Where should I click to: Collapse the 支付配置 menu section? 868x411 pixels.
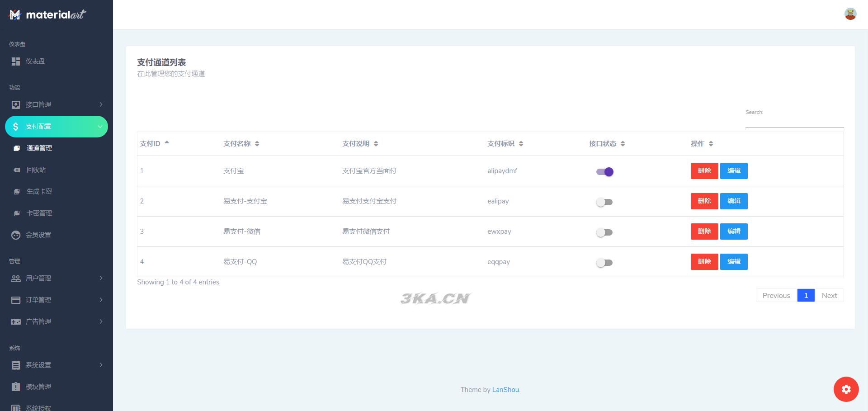pos(100,127)
